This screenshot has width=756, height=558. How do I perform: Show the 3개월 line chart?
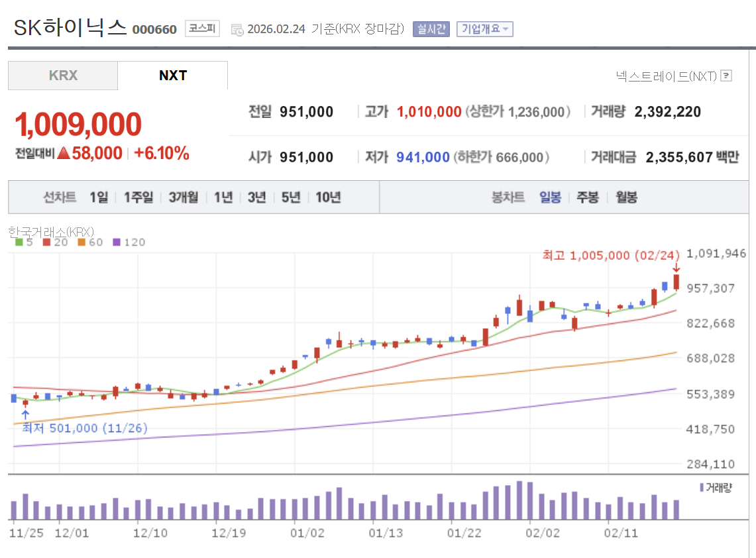tap(184, 197)
